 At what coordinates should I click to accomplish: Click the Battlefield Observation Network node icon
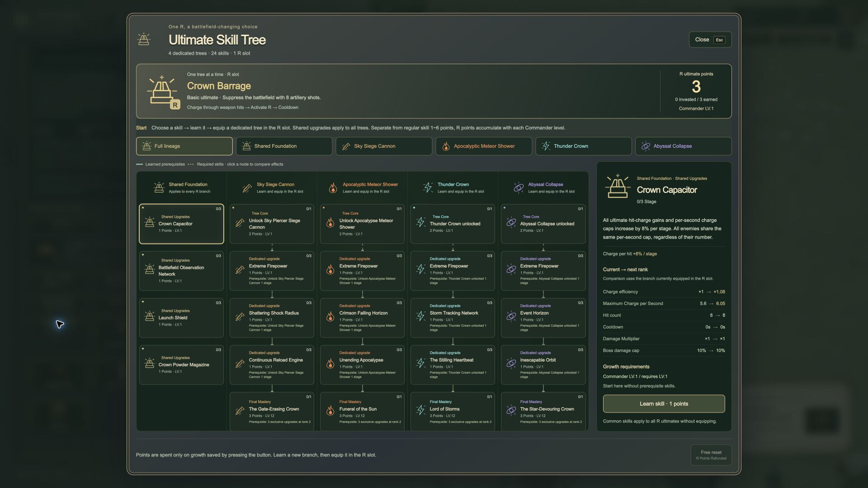tap(150, 269)
